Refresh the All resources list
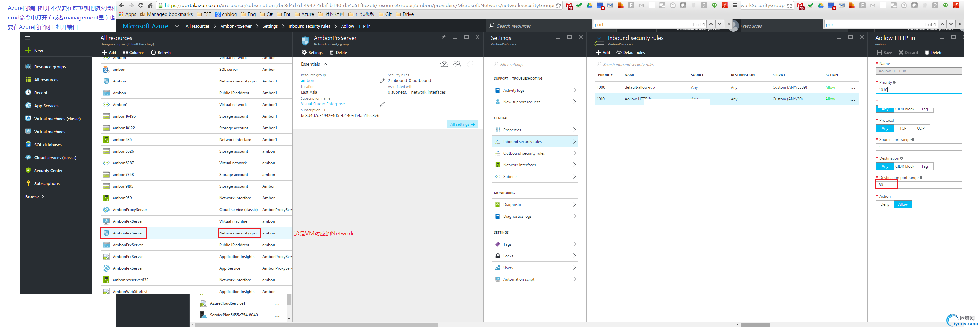 tap(161, 52)
